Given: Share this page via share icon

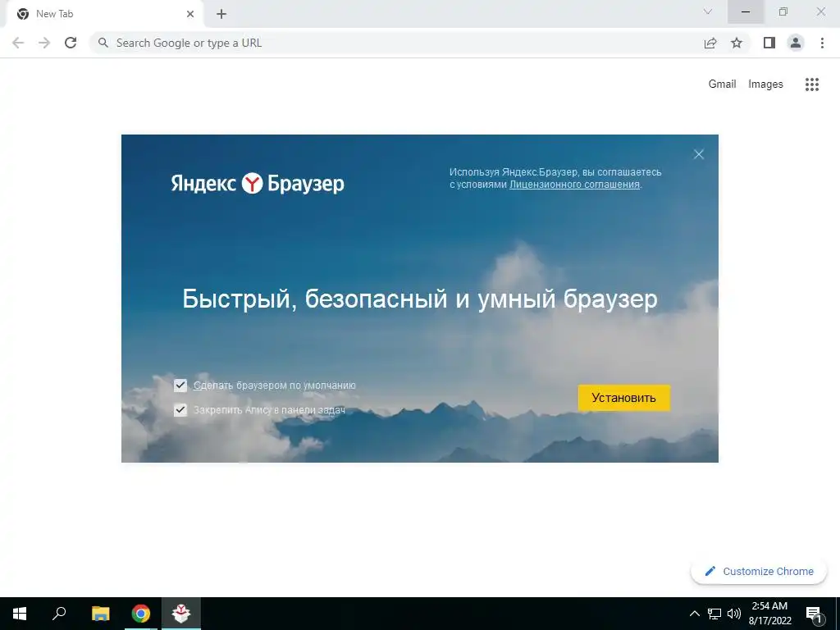Looking at the screenshot, I should coord(710,43).
